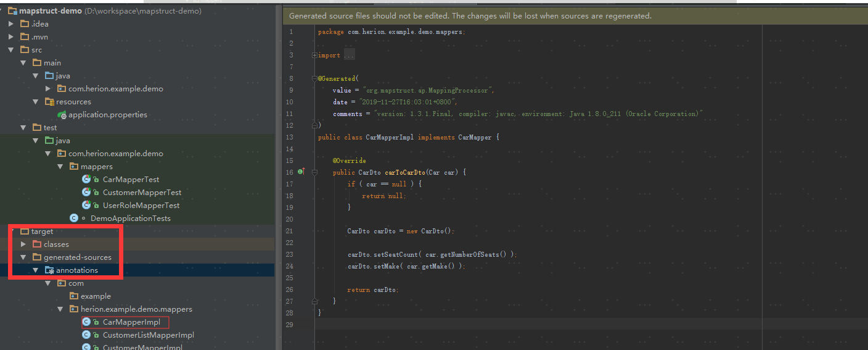Collapse the herion.example.demo.mappers package arrow

pos(60,309)
